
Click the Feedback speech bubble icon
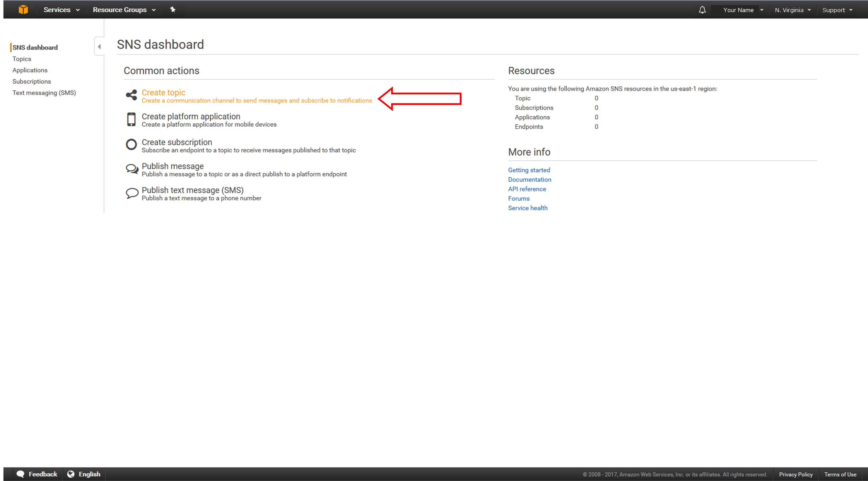(20, 474)
